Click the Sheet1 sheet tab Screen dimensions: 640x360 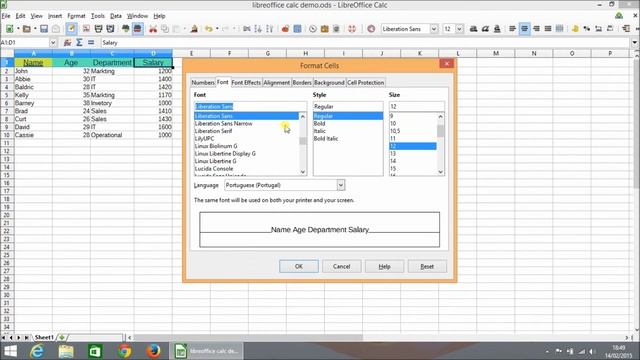click(44, 338)
